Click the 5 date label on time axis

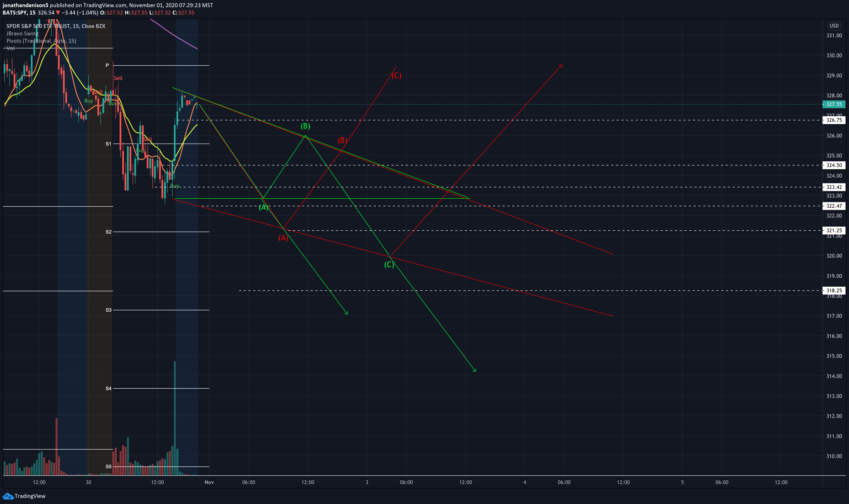[x=683, y=482]
